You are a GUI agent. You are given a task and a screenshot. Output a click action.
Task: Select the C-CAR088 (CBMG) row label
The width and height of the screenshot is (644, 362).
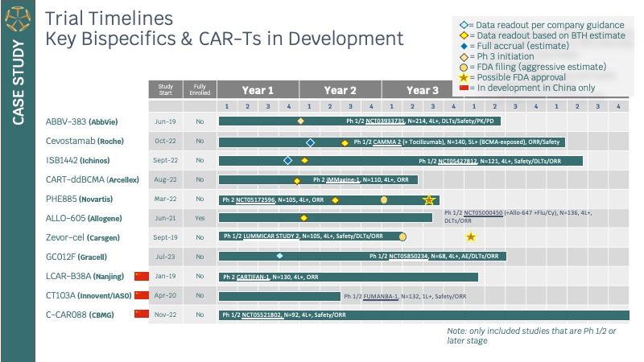pos(80,315)
